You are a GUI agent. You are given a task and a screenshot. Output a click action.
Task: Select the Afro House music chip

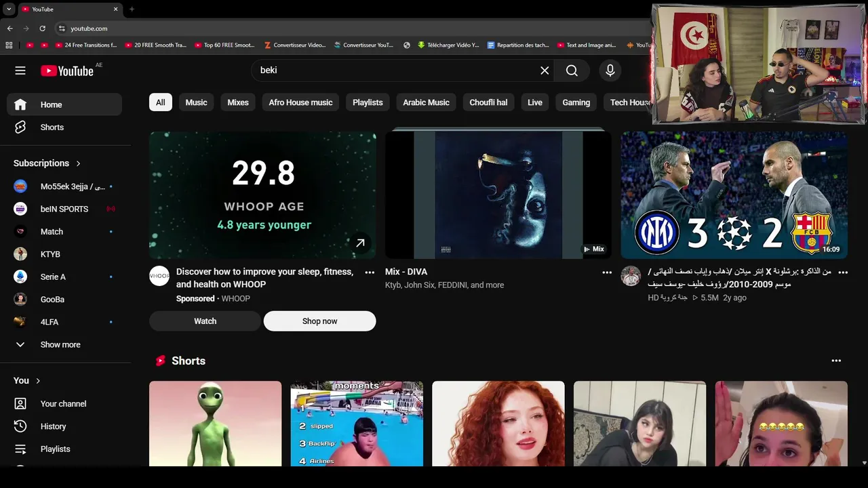(x=300, y=102)
